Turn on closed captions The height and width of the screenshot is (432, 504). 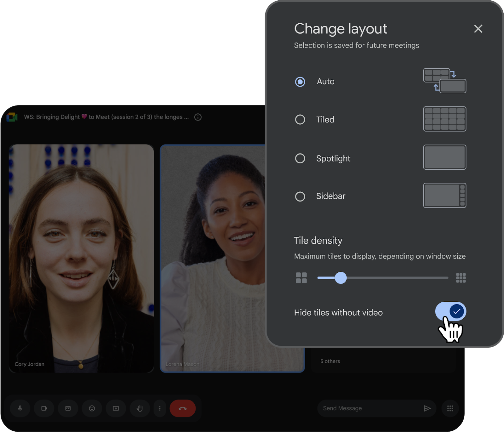(68, 408)
